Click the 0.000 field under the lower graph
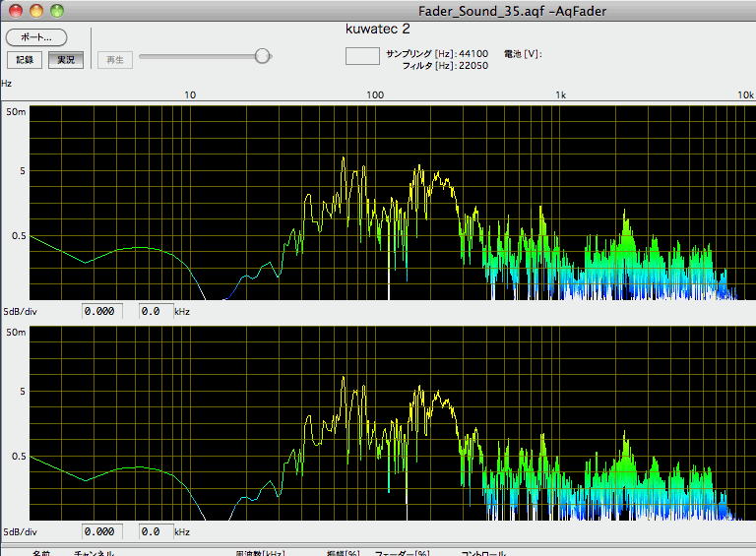The image size is (756, 556). pyautogui.click(x=101, y=532)
